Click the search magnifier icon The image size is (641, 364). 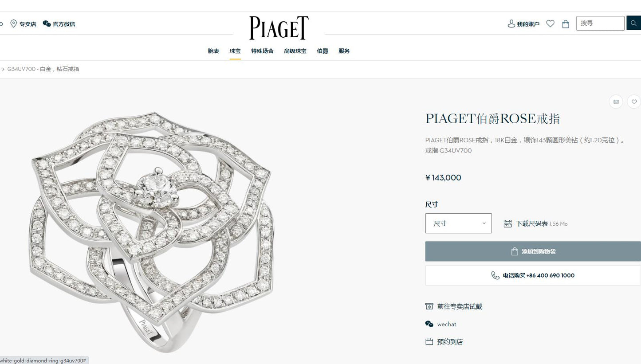(x=633, y=23)
